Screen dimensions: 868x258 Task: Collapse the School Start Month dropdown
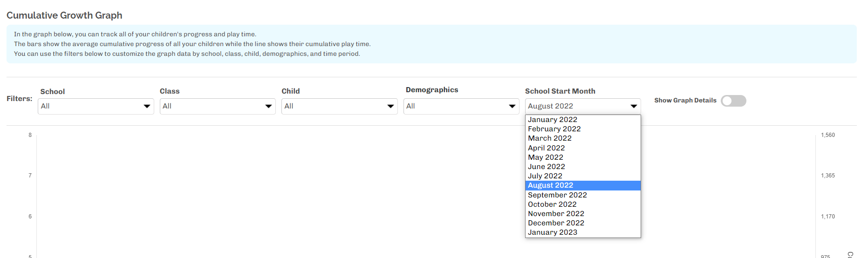582,106
